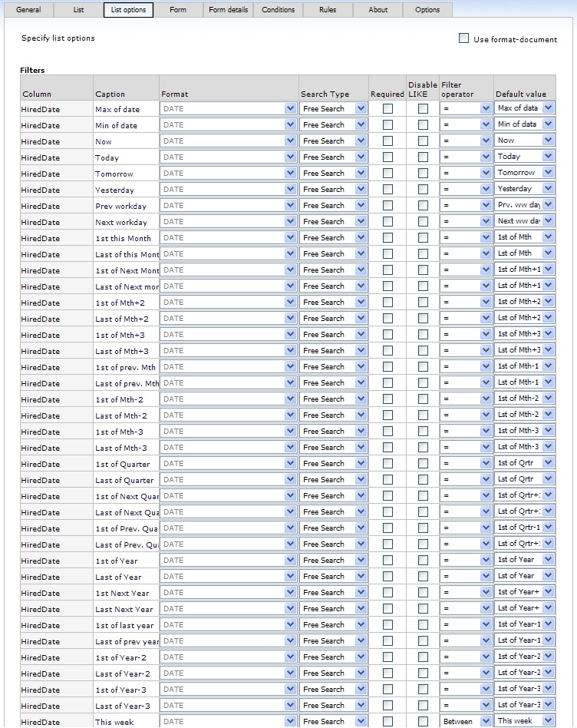Screen dimensions: 577x728
Task: Click the Caption field containing Min of date
Action: [126, 125]
